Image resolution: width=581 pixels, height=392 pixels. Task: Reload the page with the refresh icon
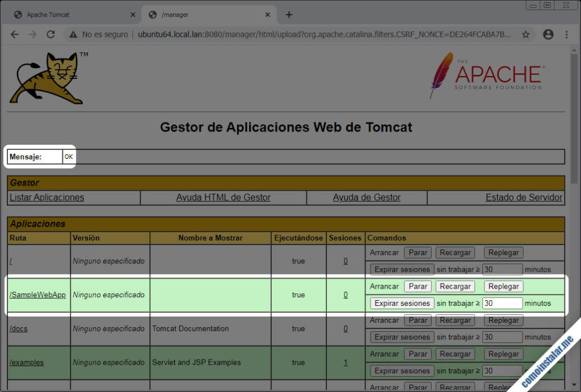(50, 35)
